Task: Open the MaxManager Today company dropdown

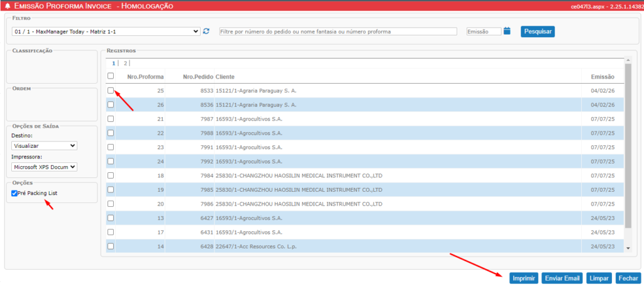Action: click(106, 31)
